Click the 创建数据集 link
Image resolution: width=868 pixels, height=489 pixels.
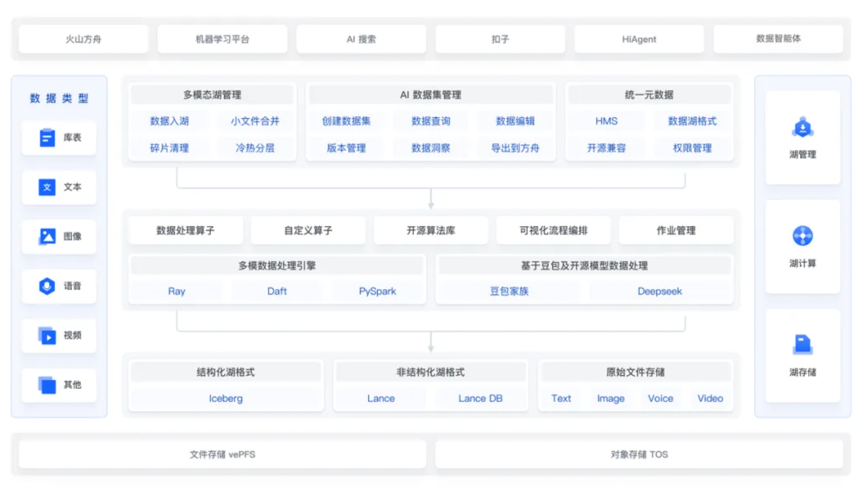click(x=346, y=121)
